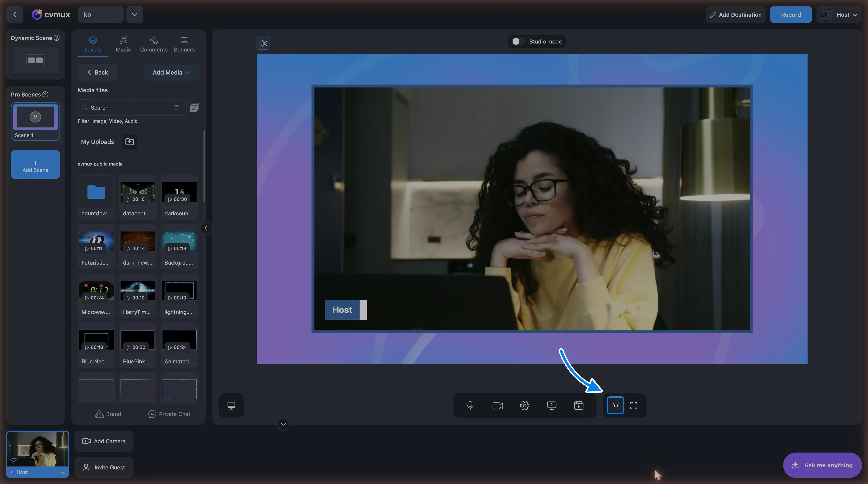Screen dimensions: 868x484
Task: Open Dynamic Scene help icon
Action: click(57, 38)
